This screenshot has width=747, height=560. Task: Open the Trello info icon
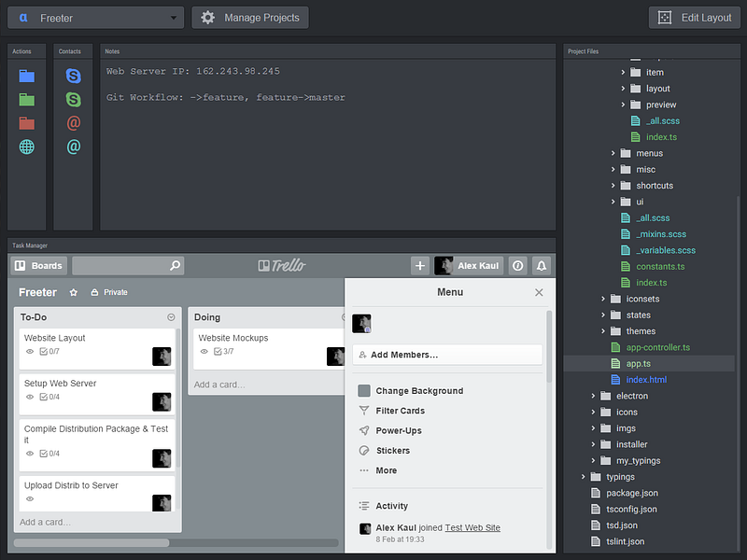518,266
